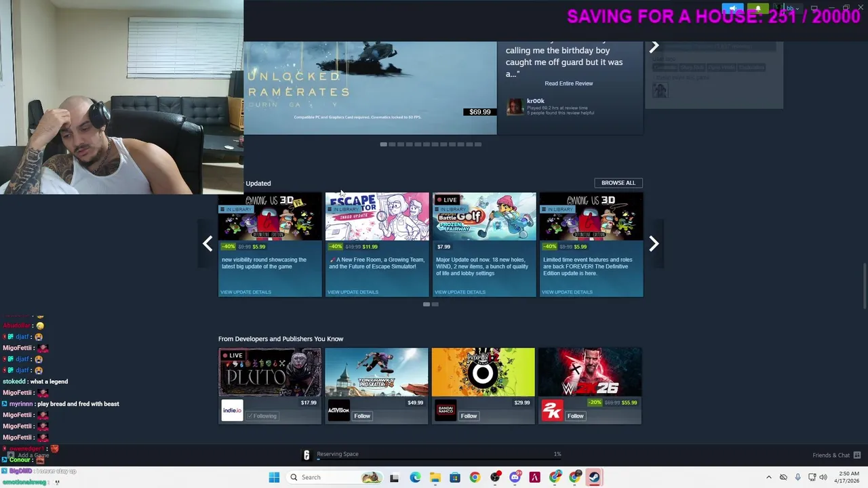Open microphone tray icon

797,477
